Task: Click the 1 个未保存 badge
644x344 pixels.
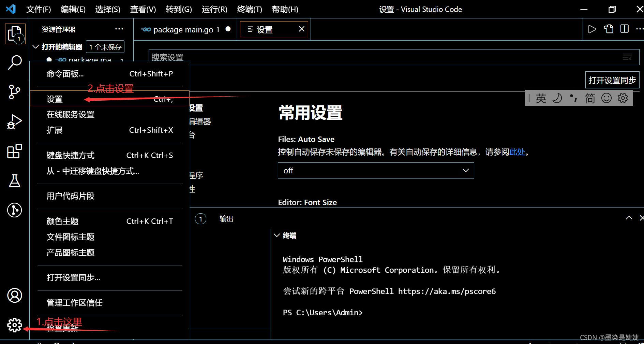Action: [105, 47]
